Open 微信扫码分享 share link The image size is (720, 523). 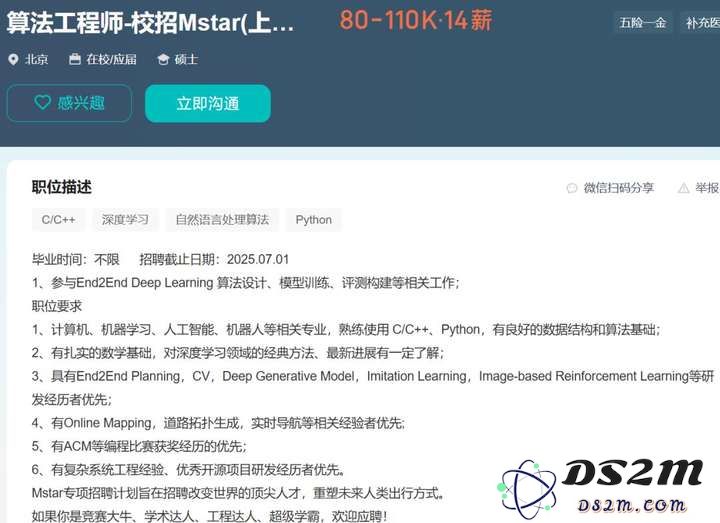(619, 188)
